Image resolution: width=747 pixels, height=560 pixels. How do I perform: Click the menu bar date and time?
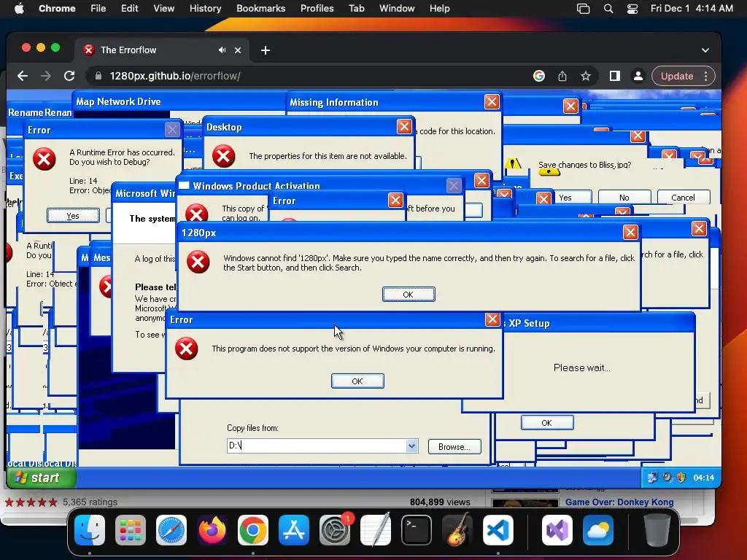[692, 9]
